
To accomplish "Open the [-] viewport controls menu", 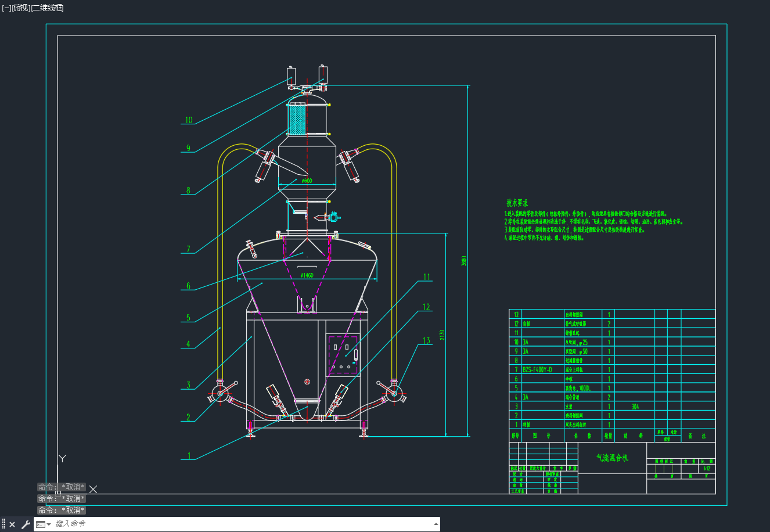I will (7, 8).
